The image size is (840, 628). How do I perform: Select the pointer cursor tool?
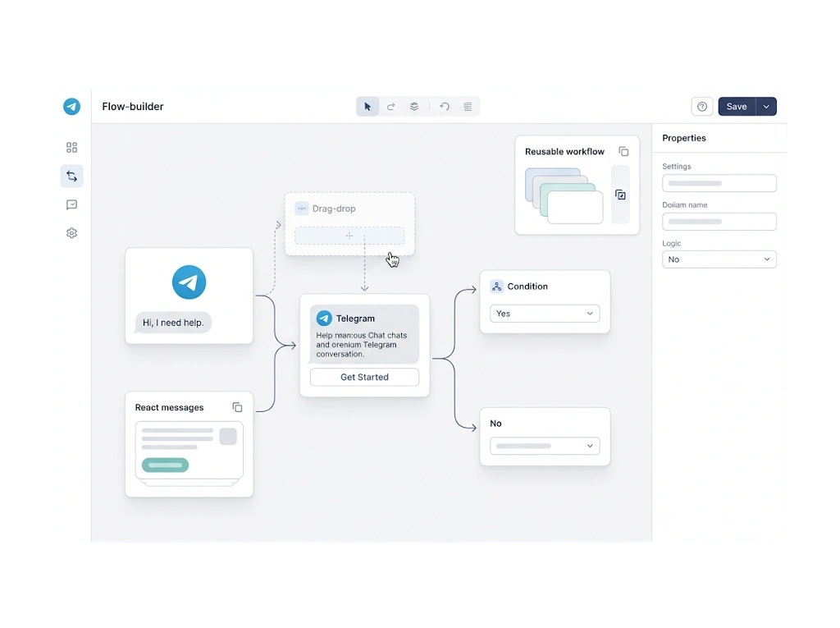tap(367, 106)
